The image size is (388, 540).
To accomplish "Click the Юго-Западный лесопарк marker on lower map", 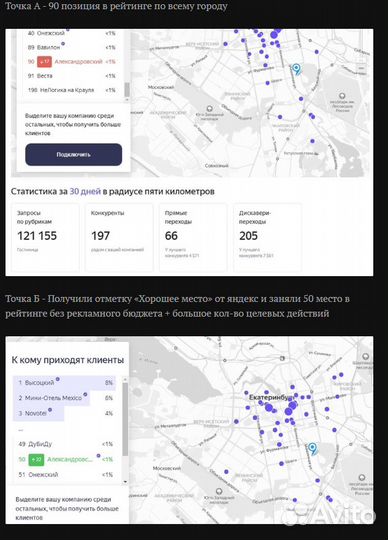I will (219, 491).
